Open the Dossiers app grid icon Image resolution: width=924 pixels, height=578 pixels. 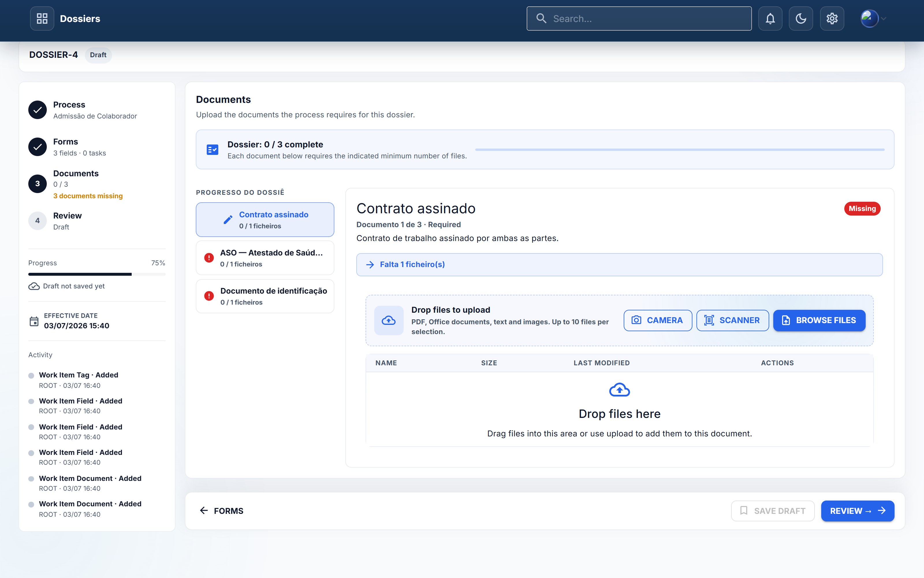coord(42,18)
